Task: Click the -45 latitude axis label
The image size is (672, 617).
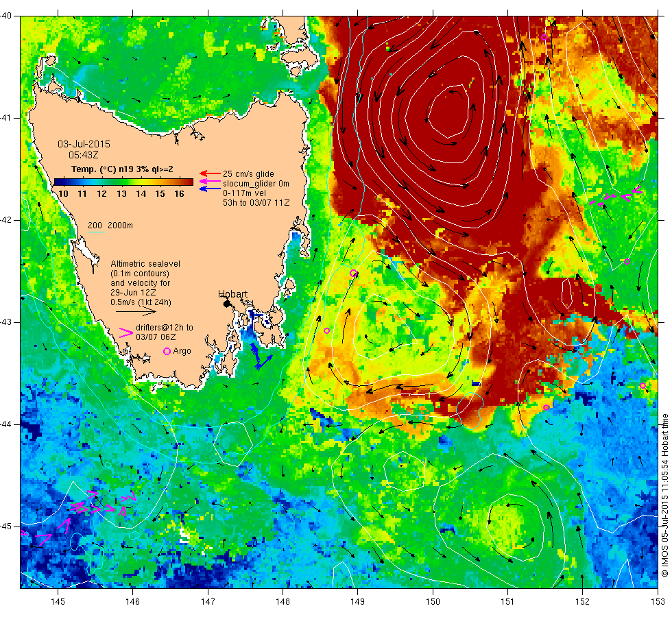Action: click(x=6, y=527)
